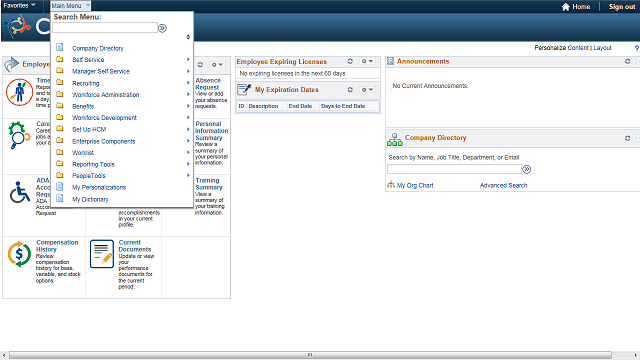The width and height of the screenshot is (640, 360).
Task: Expand the Manager Self Service submenu arrow
Action: tap(188, 71)
